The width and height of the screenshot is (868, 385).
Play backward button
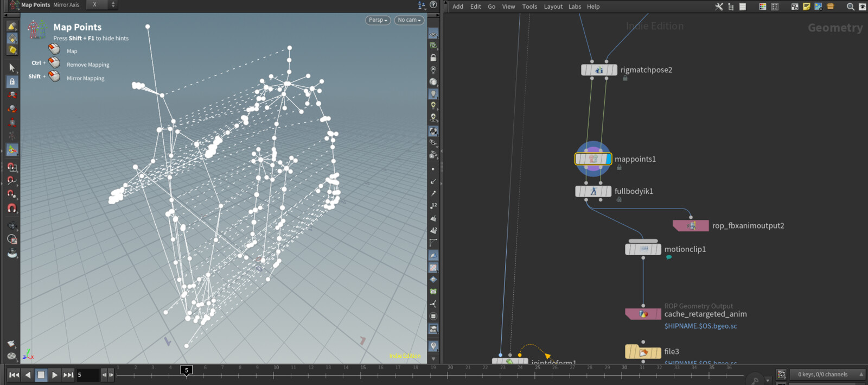pyautogui.click(x=28, y=375)
